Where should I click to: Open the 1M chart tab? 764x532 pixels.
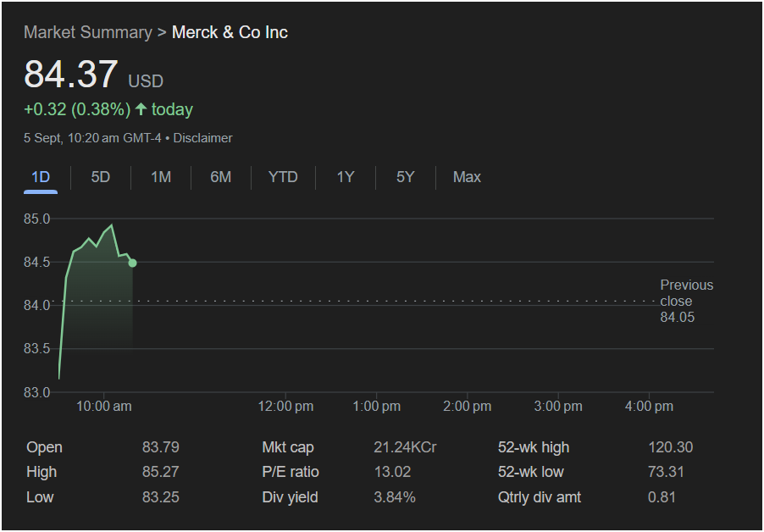(161, 177)
